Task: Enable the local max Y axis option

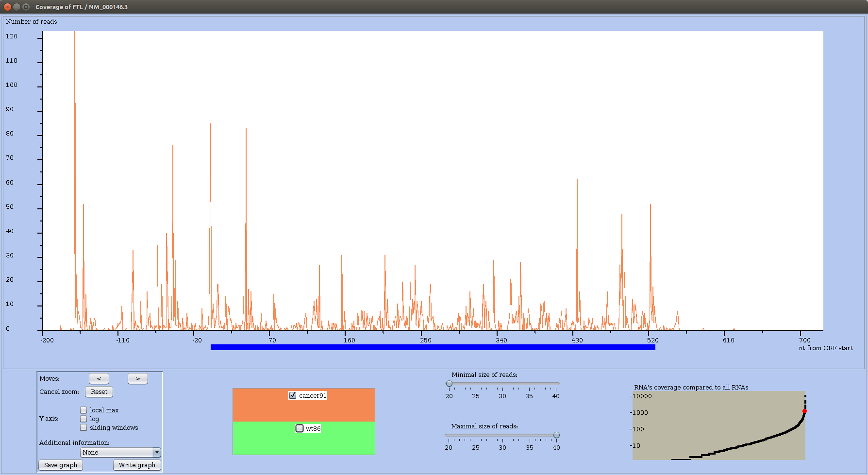Action: pos(83,410)
